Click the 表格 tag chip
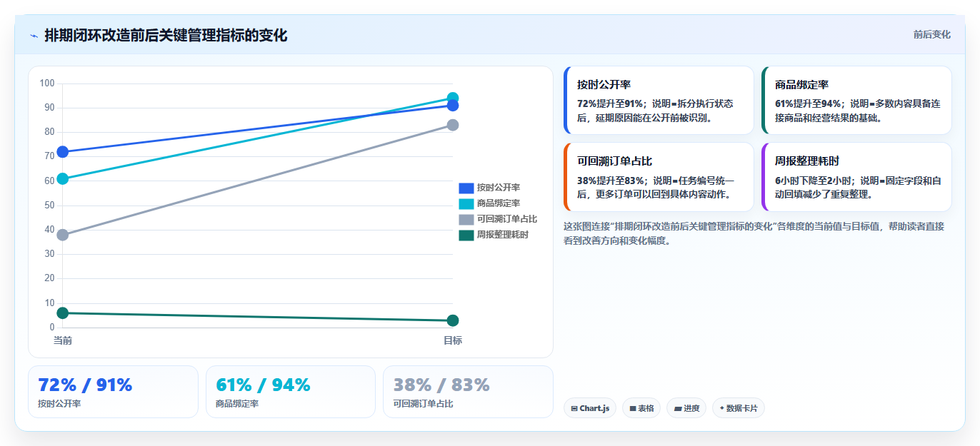 pos(641,408)
